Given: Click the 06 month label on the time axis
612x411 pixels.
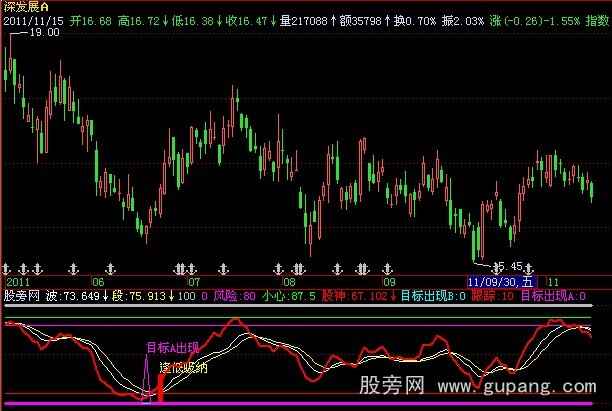Looking at the screenshot, I should [x=98, y=282].
